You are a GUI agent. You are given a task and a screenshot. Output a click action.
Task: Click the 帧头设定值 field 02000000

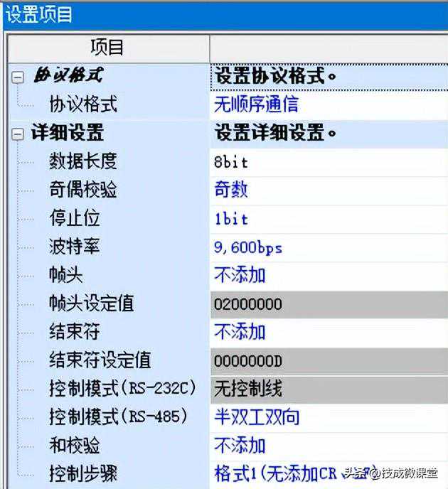247,304
